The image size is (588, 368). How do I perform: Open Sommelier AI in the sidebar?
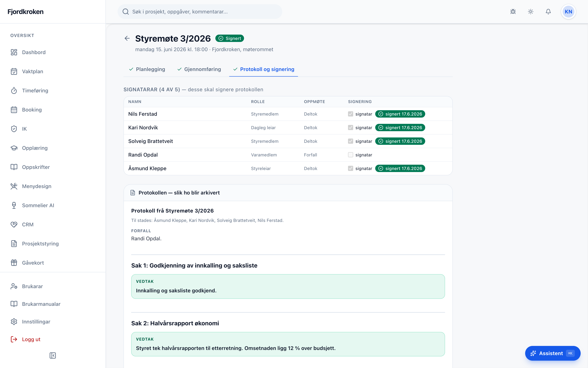(x=53, y=205)
